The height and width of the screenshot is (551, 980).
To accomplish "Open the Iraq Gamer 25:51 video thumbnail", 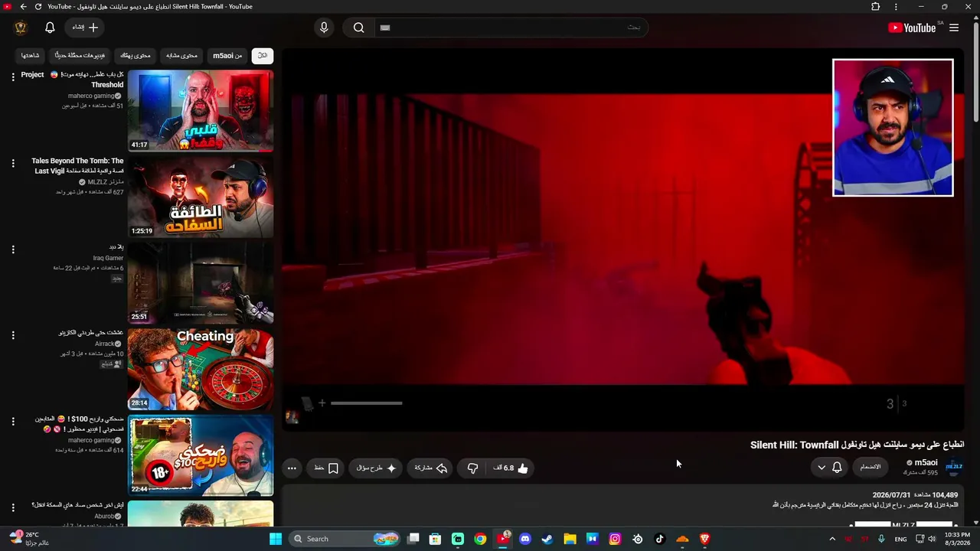I will pos(201,283).
